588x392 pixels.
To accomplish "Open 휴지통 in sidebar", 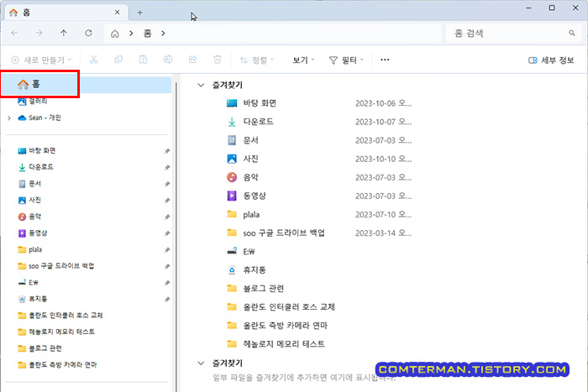I will pos(33,299).
